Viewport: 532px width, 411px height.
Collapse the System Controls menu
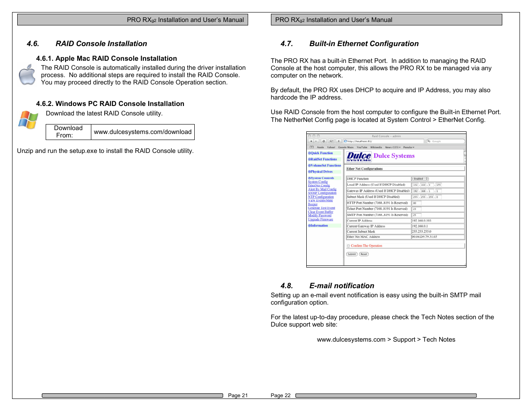pyautogui.click(x=321, y=178)
